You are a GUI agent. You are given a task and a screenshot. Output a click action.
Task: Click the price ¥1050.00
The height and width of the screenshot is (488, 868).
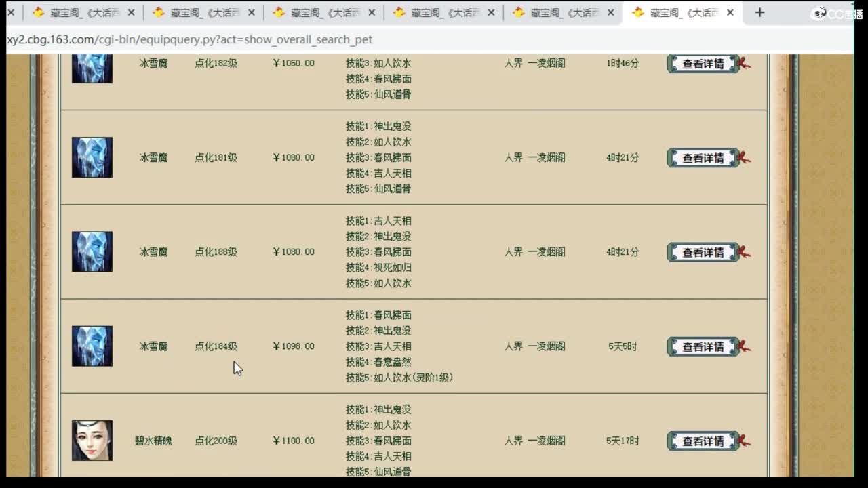[293, 63]
